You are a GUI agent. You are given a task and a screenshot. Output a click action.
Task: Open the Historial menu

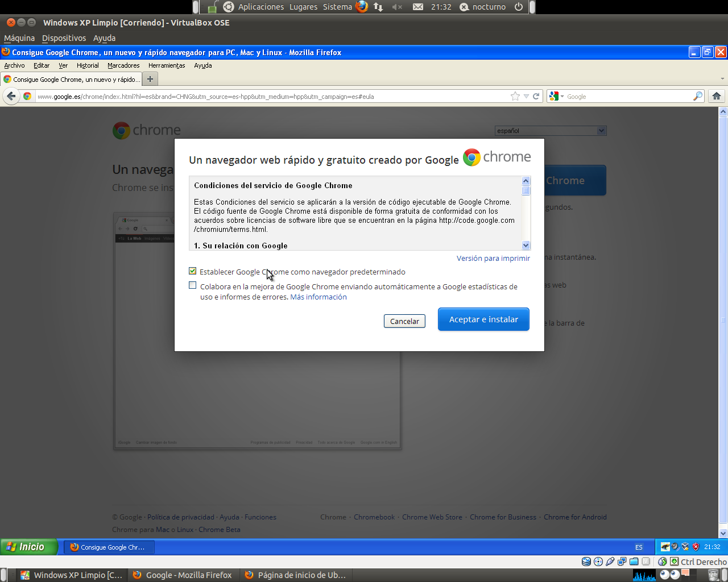(88, 65)
